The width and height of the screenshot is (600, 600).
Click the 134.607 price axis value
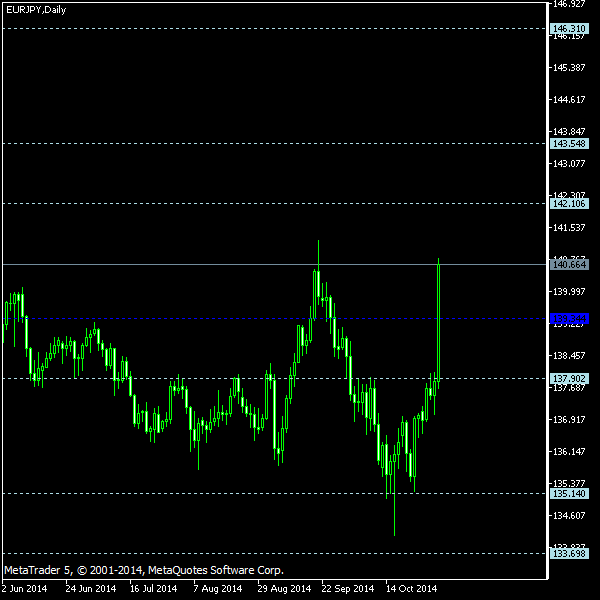[x=569, y=516]
